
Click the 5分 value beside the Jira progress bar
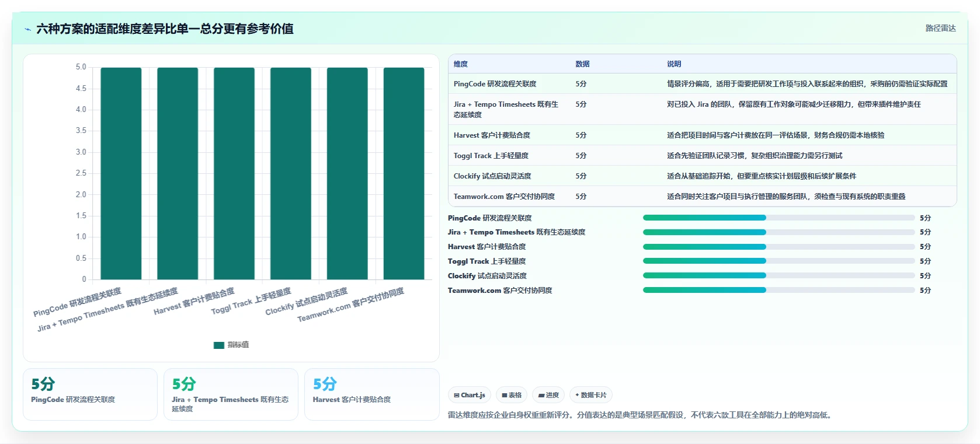pos(925,232)
